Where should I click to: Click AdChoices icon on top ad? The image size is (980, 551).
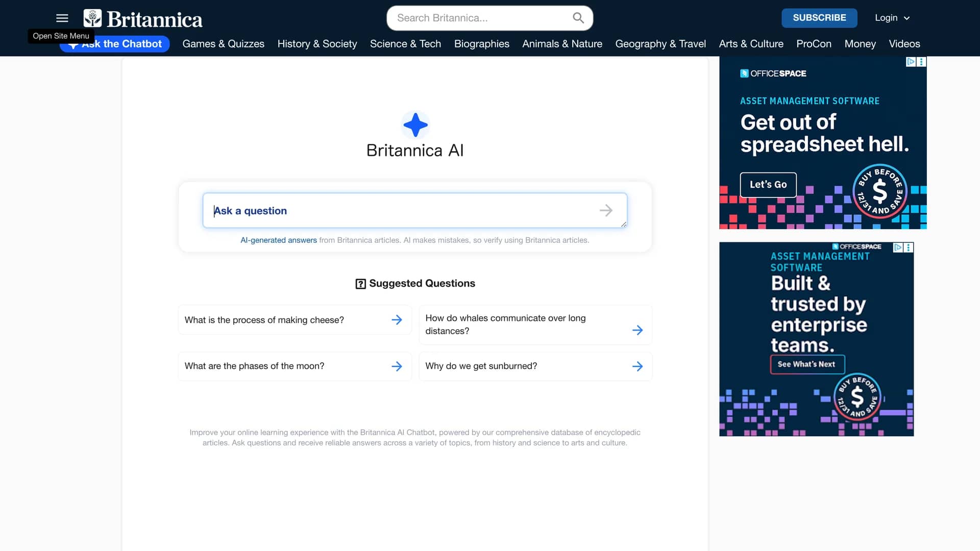pos(911,62)
